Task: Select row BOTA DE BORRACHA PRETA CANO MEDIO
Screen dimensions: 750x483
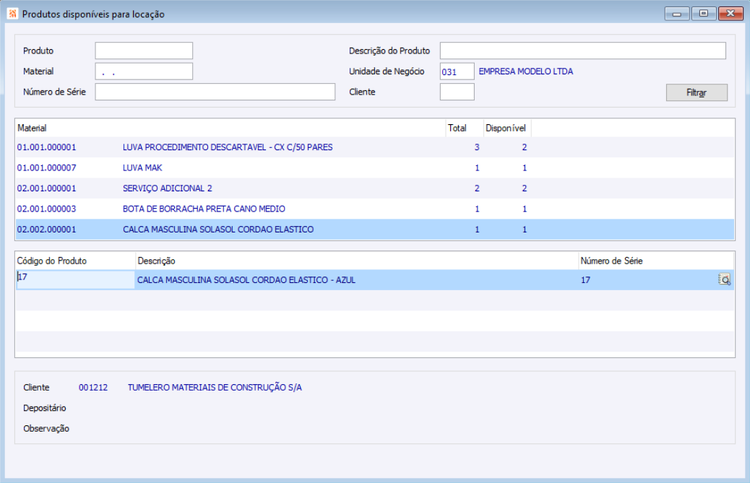Action: [x=375, y=209]
